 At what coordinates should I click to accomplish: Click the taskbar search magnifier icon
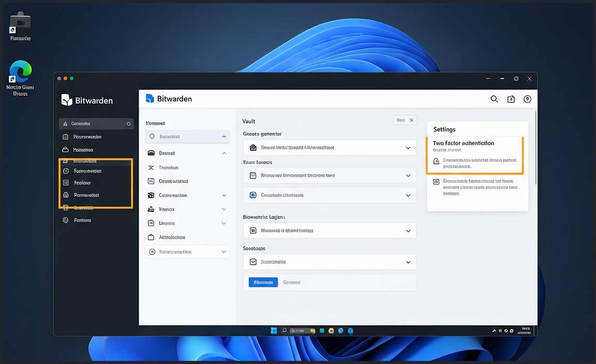285,330
